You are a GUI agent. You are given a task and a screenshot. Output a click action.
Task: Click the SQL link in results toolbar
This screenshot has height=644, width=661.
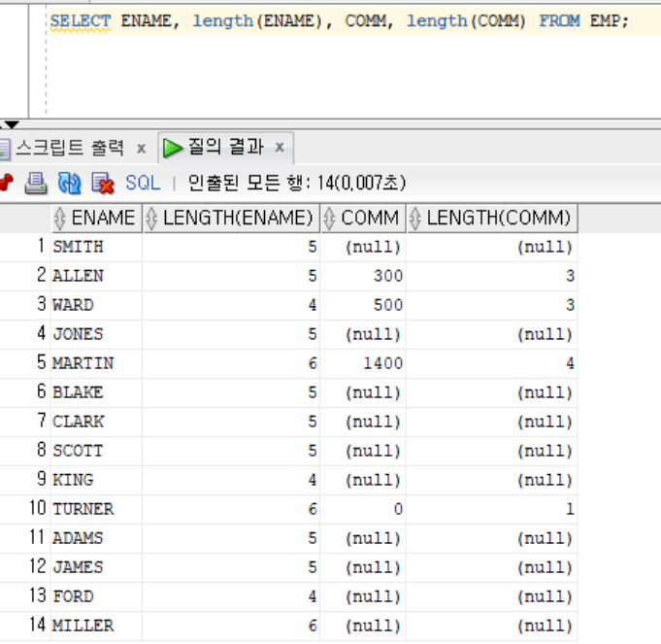tap(143, 183)
